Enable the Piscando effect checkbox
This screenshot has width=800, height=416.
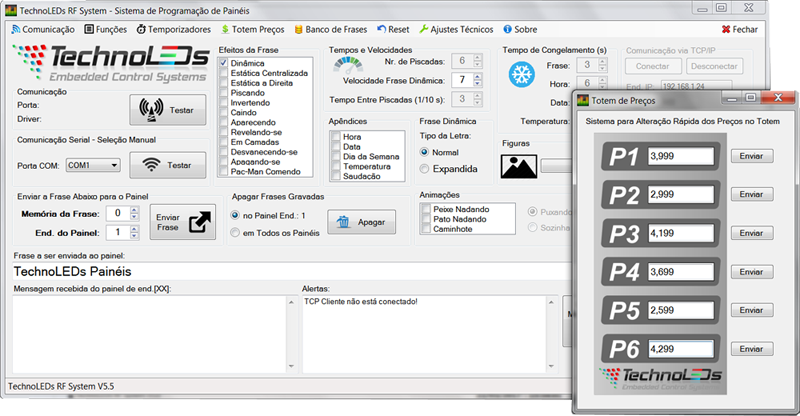(x=223, y=93)
